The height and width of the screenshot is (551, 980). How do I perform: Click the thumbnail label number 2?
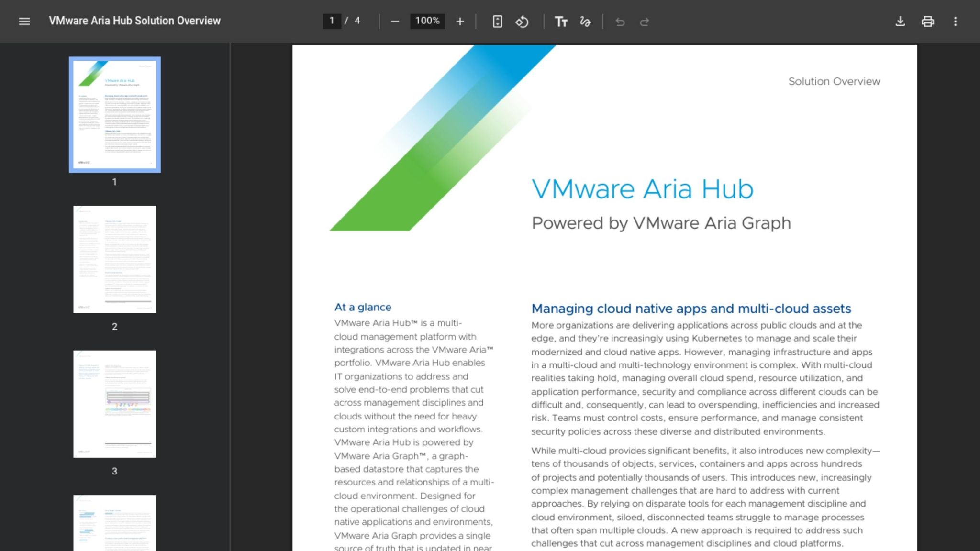(x=114, y=327)
